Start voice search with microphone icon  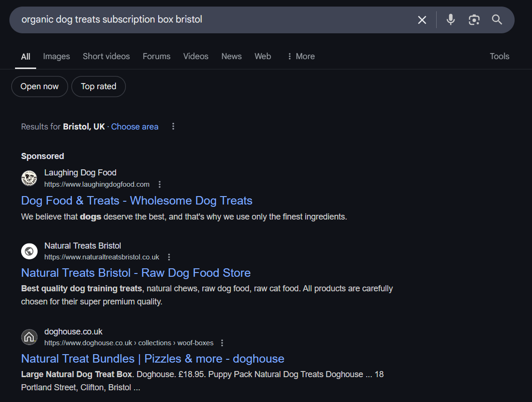point(451,20)
